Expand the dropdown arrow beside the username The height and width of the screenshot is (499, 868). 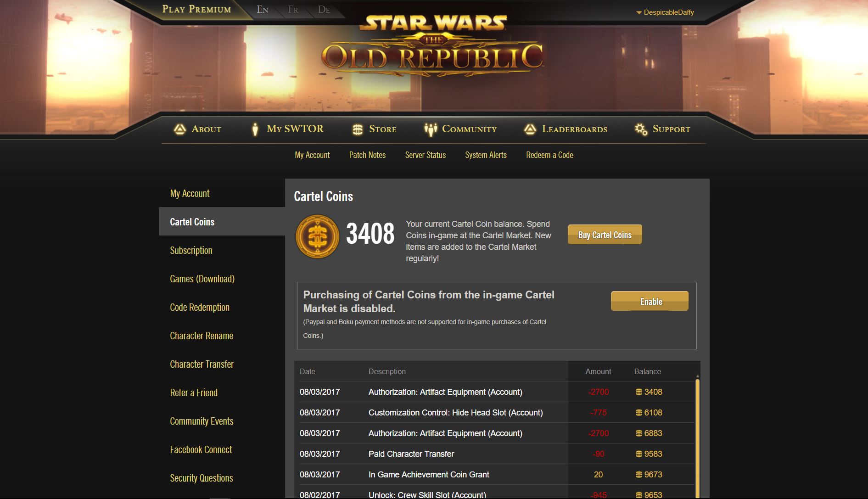pos(638,13)
